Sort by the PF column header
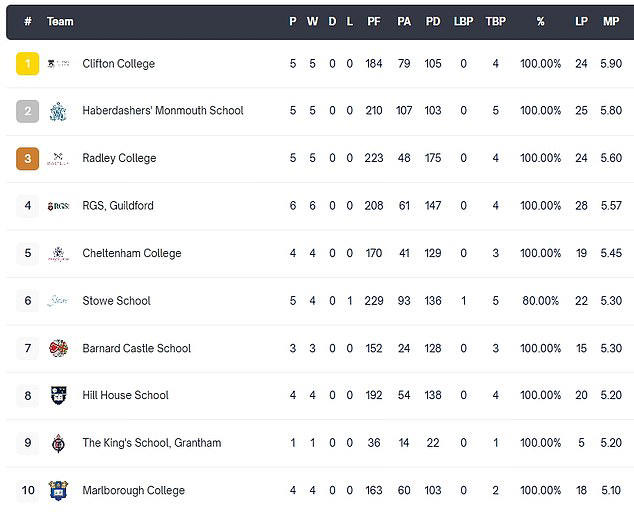 (x=374, y=21)
